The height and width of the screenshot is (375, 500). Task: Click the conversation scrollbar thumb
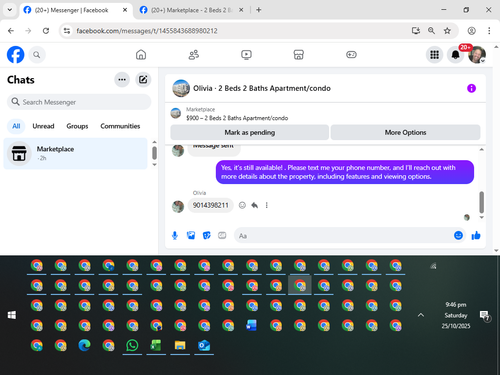tap(481, 202)
